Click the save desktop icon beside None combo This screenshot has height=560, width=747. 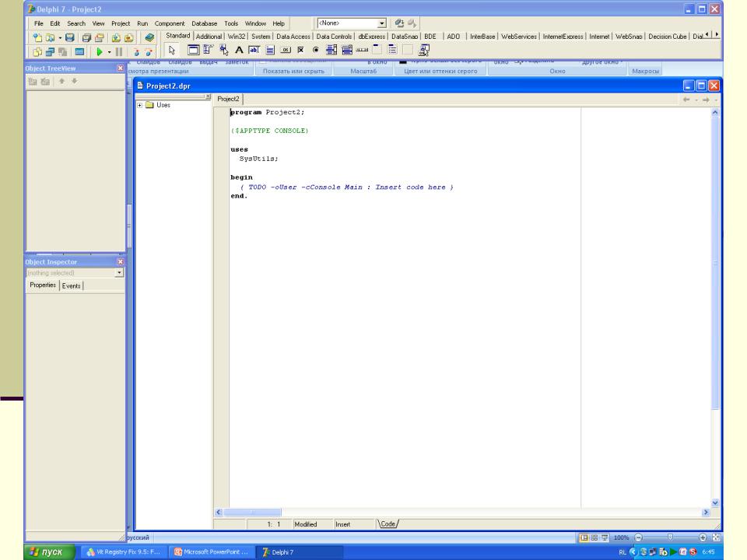[399, 23]
